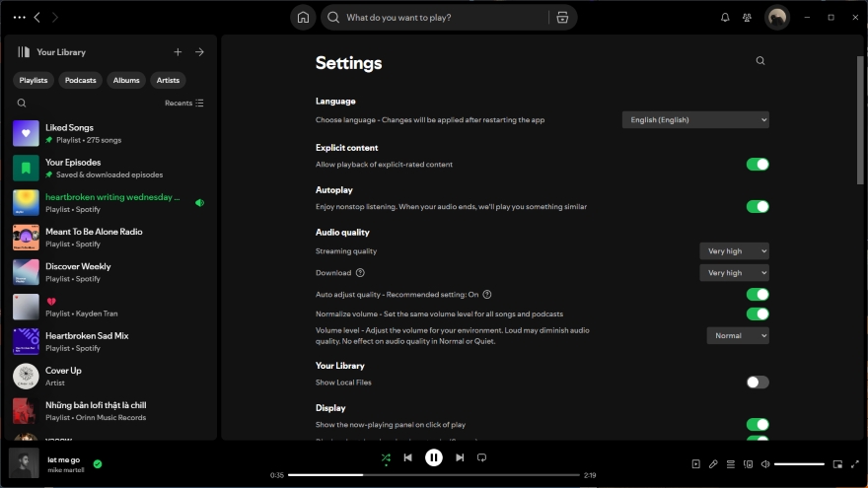Click the now playing album thumbnail

tap(24, 462)
